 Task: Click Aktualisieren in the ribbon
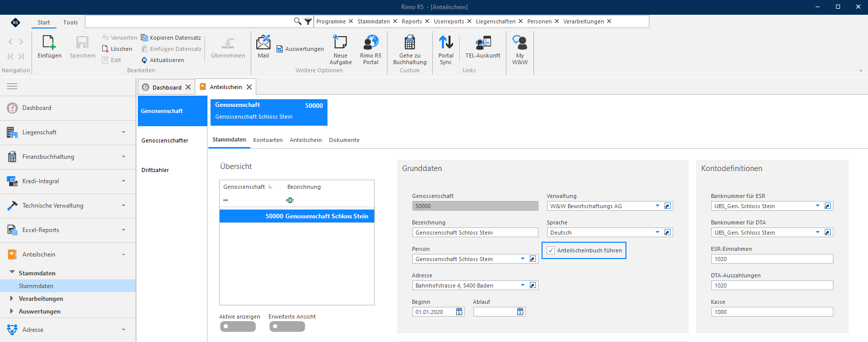(x=162, y=60)
